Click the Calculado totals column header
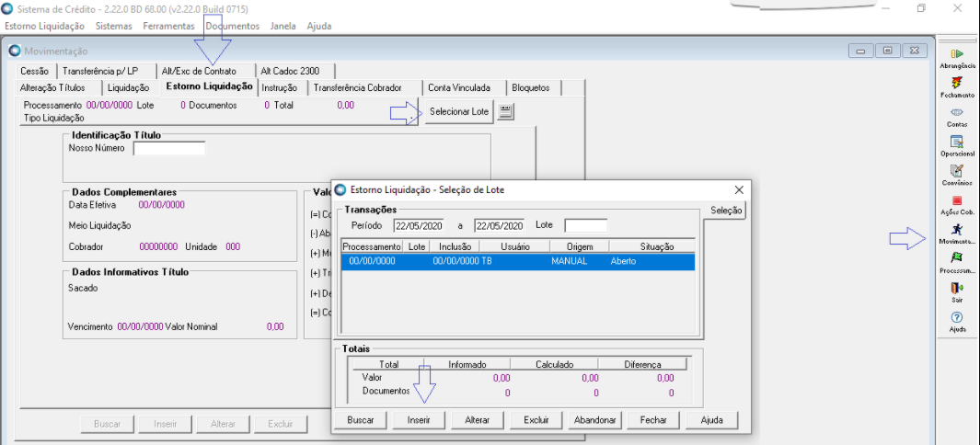This screenshot has height=445, width=980. tap(554, 364)
